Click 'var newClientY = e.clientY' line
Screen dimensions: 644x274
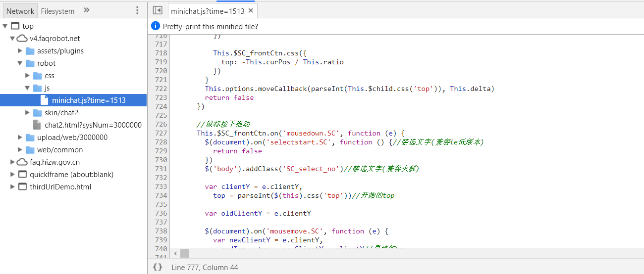point(268,240)
